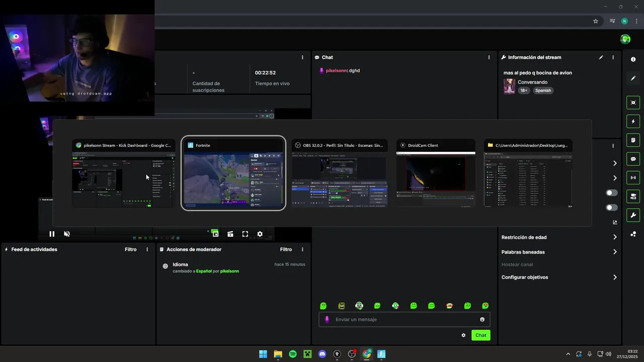This screenshot has width=644, height=362.
Task: Open the chat bubble sidebar icon
Action: (633, 159)
